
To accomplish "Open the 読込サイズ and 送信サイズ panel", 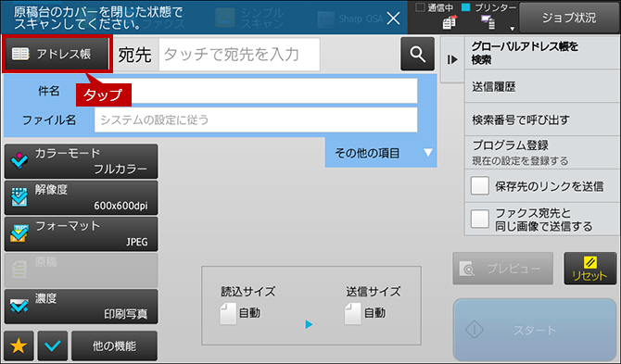I will (x=311, y=306).
